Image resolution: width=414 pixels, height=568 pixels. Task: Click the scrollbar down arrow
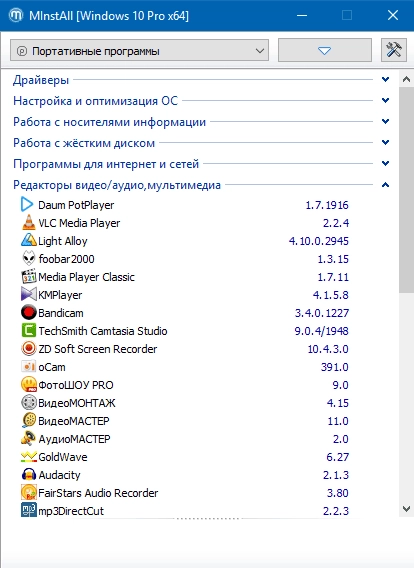[x=406, y=509]
